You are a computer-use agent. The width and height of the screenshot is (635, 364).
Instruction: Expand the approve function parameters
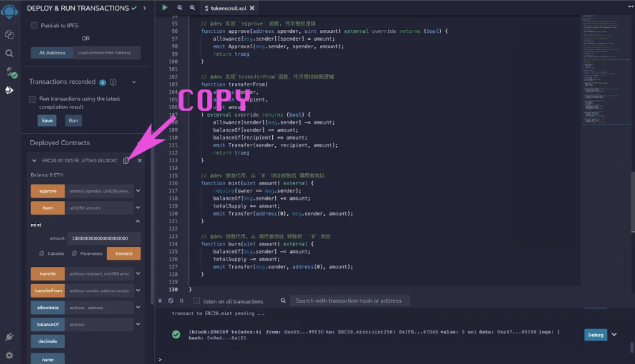point(138,191)
